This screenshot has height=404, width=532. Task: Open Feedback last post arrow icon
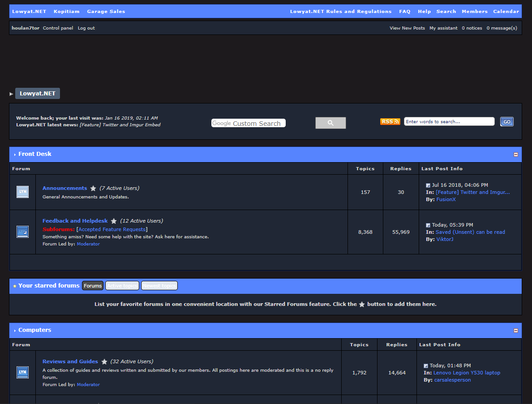point(428,225)
